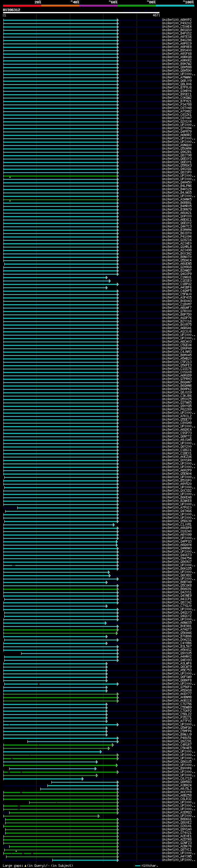This screenshot has height=868, width=197.
Task: Select UniRef100_O26141 label
Action: [177, 826]
